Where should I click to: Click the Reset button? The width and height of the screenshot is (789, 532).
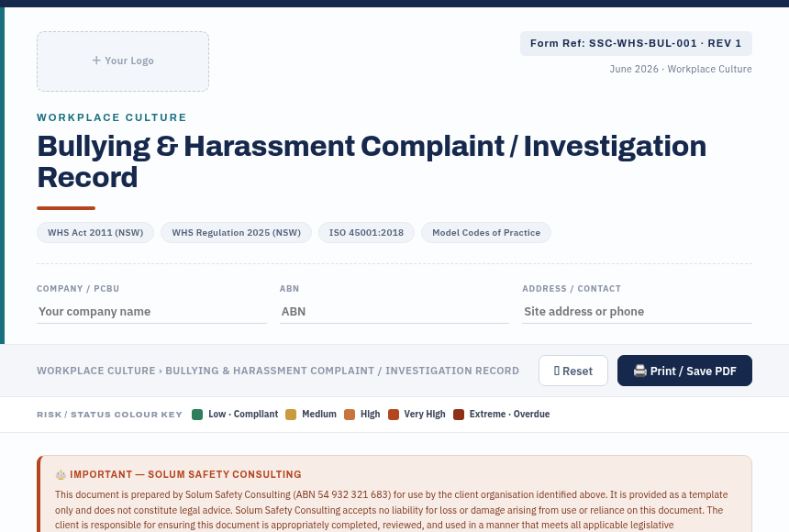click(x=573, y=371)
